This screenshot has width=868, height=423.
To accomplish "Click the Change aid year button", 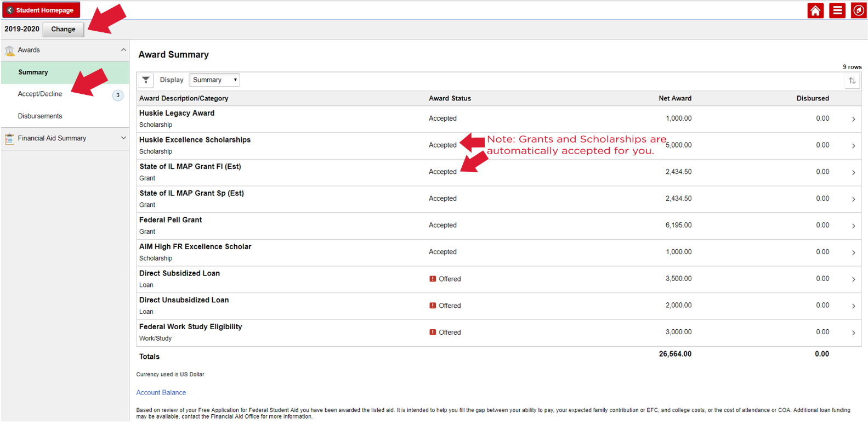I will coord(63,29).
